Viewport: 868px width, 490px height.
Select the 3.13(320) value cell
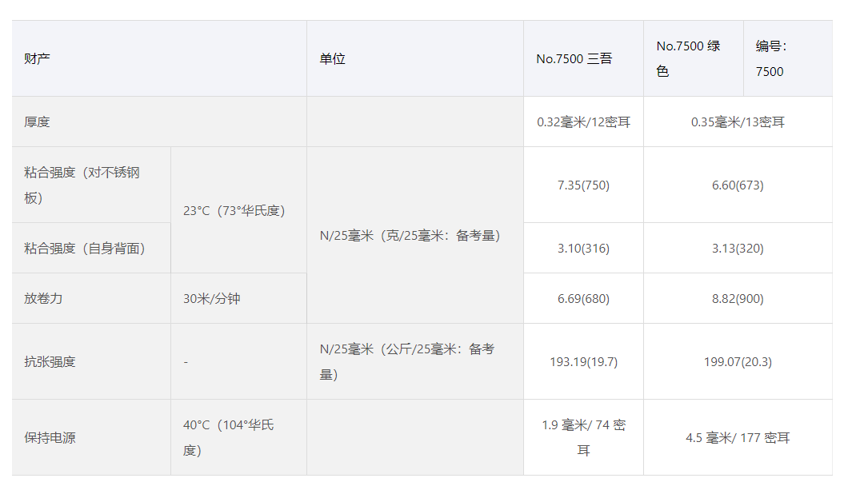tap(738, 249)
